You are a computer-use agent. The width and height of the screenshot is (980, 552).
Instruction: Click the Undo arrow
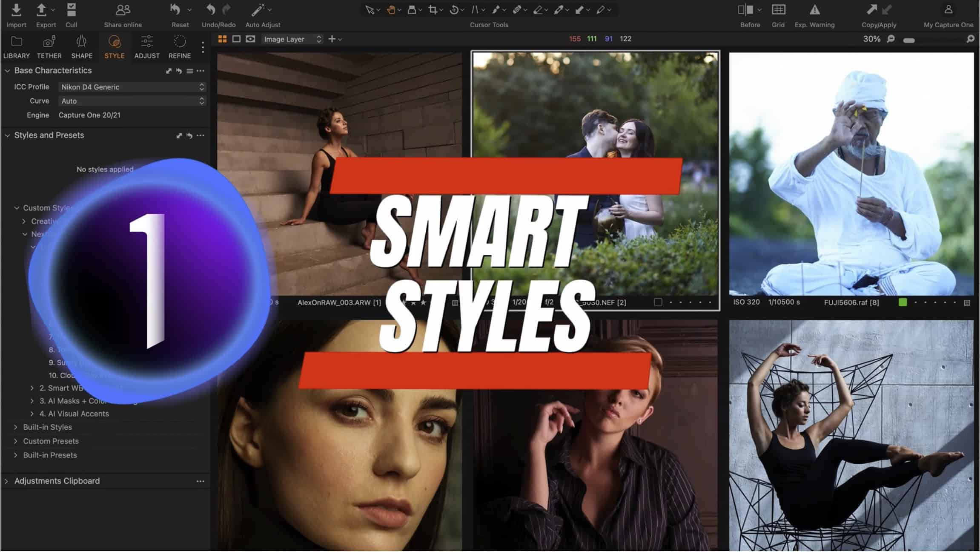pyautogui.click(x=211, y=9)
